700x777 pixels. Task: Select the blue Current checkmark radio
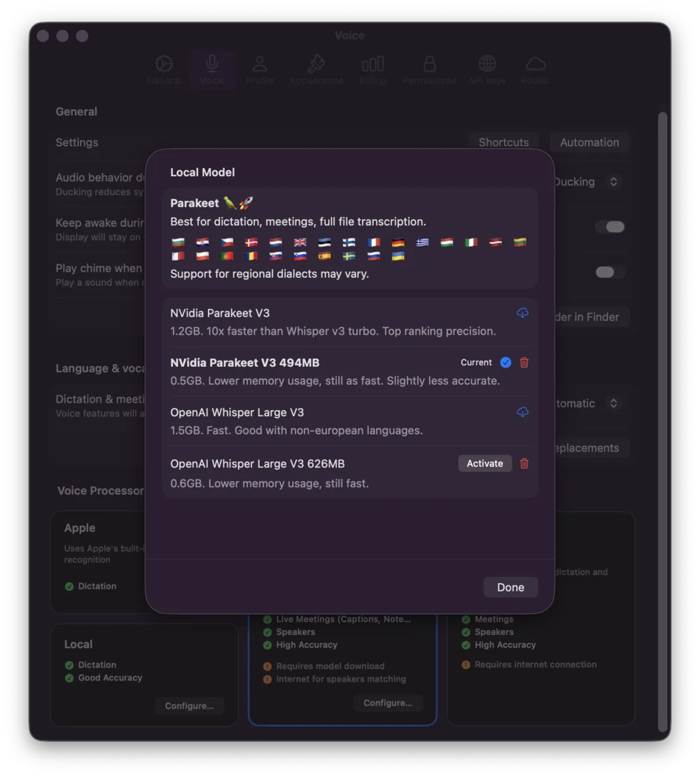point(505,362)
